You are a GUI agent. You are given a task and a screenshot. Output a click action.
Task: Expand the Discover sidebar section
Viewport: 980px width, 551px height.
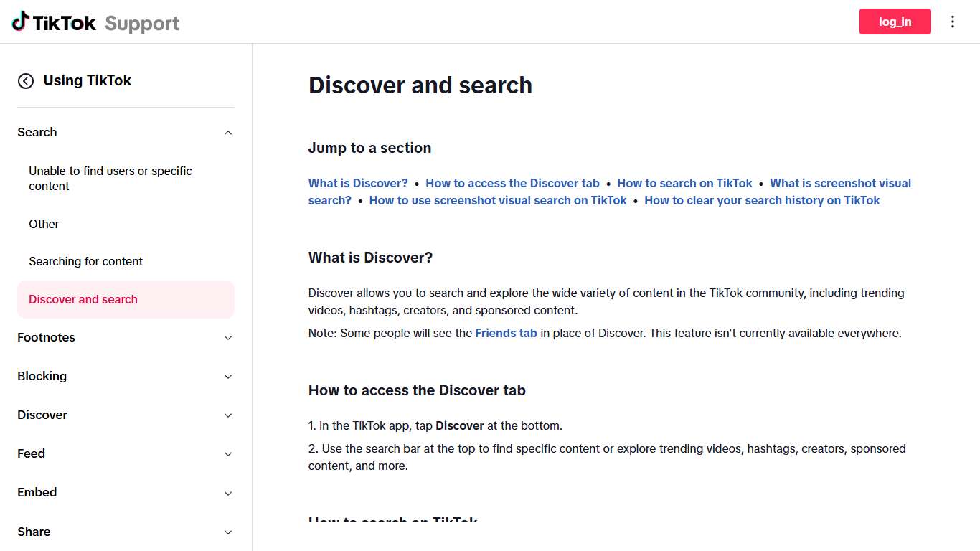(x=228, y=415)
